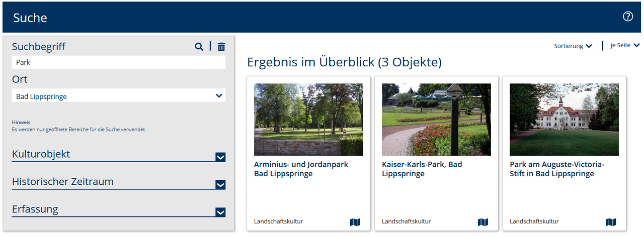Click the Ergebnis im Überblick (3 Objekte) heading
644x236 pixels.
click(345, 62)
